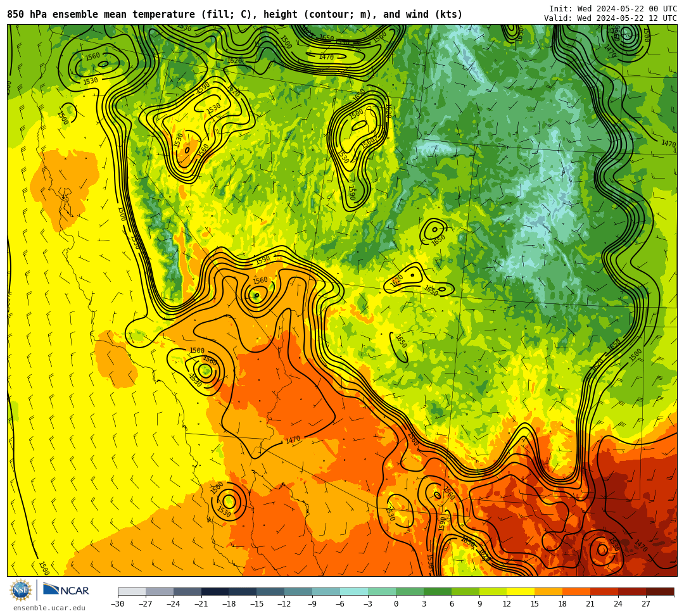Screen dimensions: 684x616
Task: Click the -12 colorbar tick label
Action: (x=285, y=604)
